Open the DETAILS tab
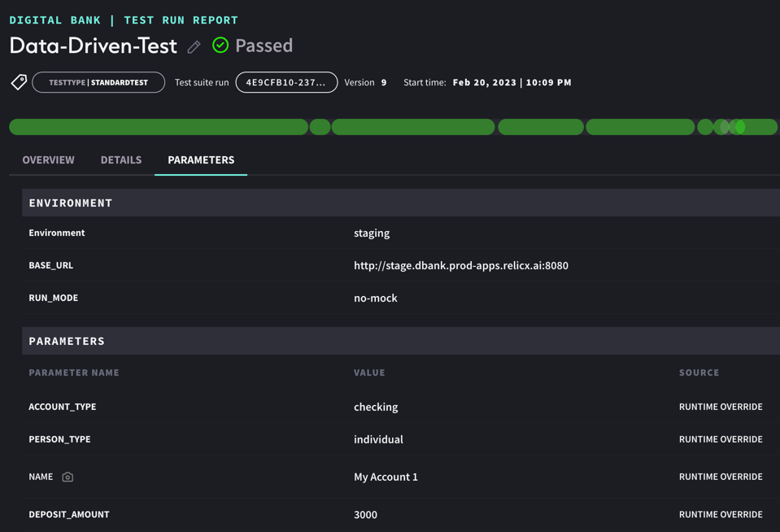Screen dimensions: 780x532 coord(120,159)
